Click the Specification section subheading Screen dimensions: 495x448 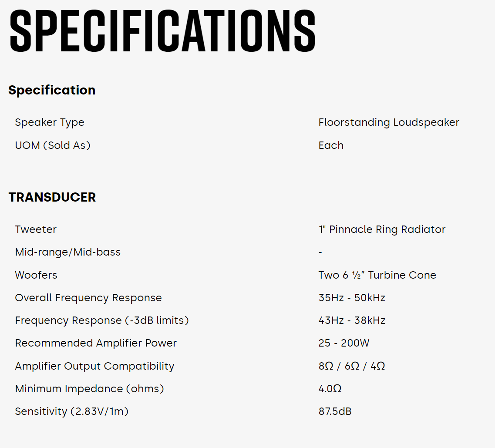[52, 90]
